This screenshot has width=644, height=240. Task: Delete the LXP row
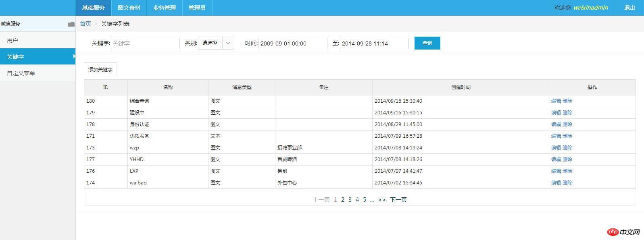pyautogui.click(x=567, y=171)
